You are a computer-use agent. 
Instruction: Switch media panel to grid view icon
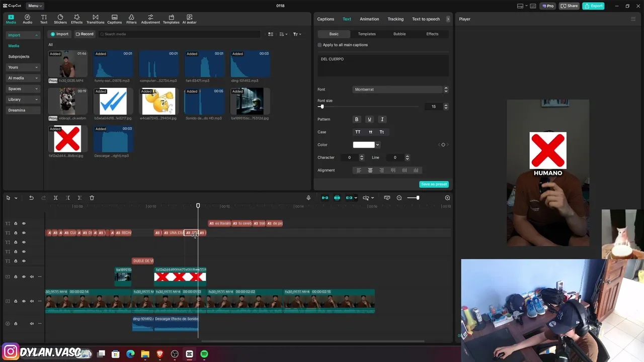click(271, 34)
